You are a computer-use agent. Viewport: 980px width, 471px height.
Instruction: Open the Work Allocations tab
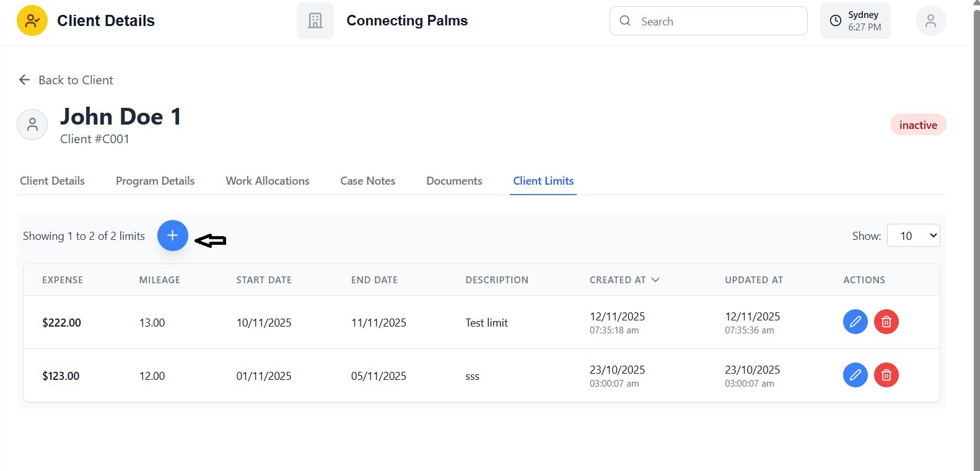tap(268, 181)
